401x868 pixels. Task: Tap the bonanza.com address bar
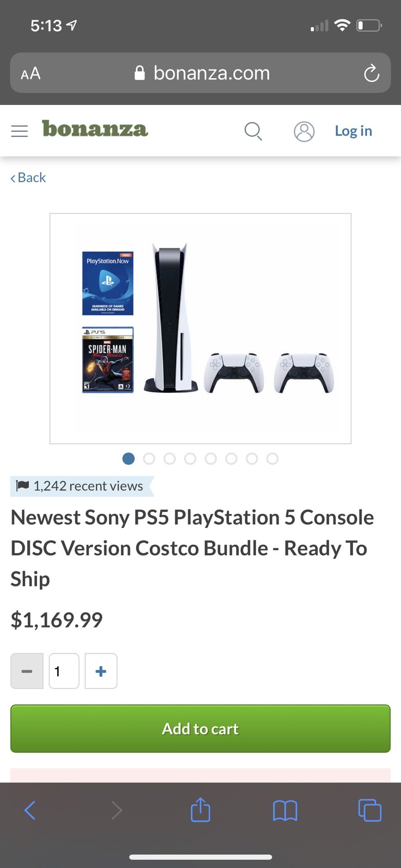(x=200, y=73)
